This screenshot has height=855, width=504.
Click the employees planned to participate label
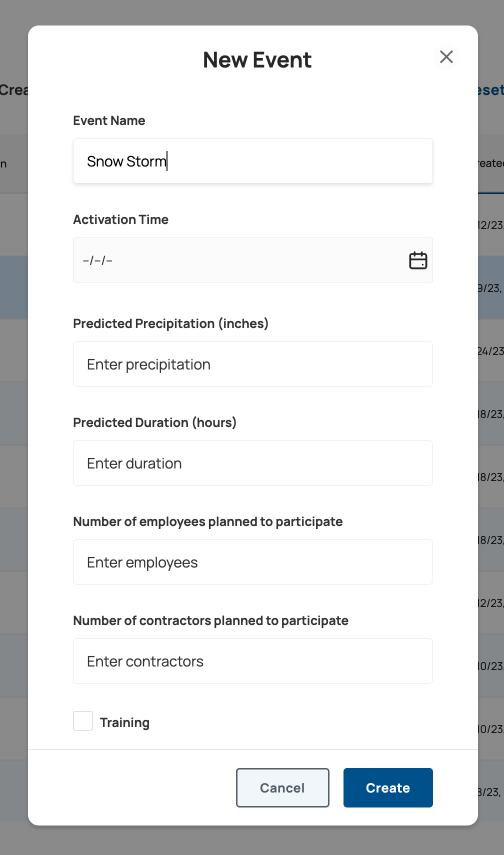point(207,521)
